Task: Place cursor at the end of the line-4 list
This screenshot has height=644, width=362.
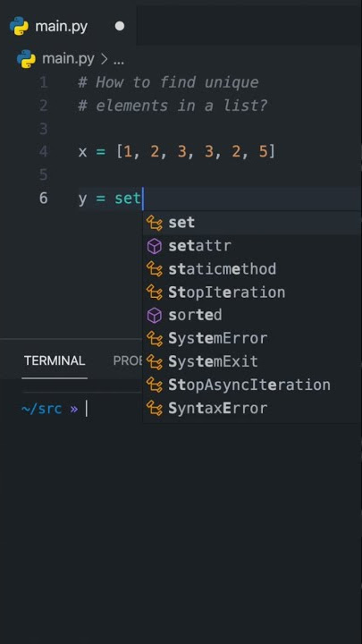Action: coord(276,152)
